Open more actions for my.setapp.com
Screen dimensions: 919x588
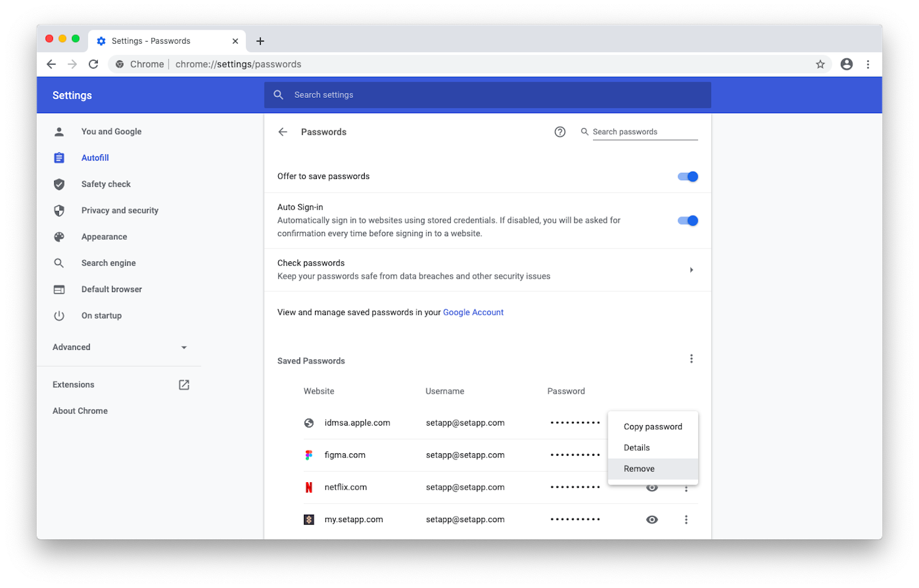coord(686,520)
